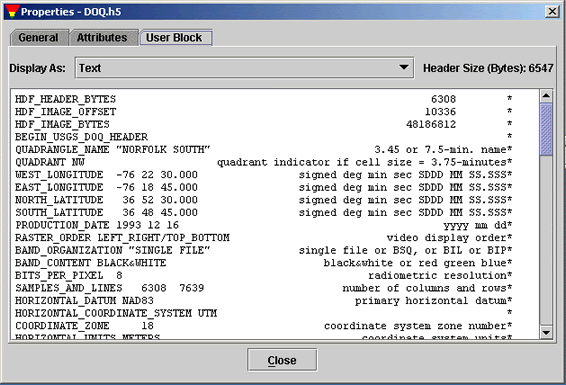This screenshot has width=566, height=385.
Task: Click the QUADRANGLE_NAME "NORFOLK SOUTH" line
Action: pos(264,149)
